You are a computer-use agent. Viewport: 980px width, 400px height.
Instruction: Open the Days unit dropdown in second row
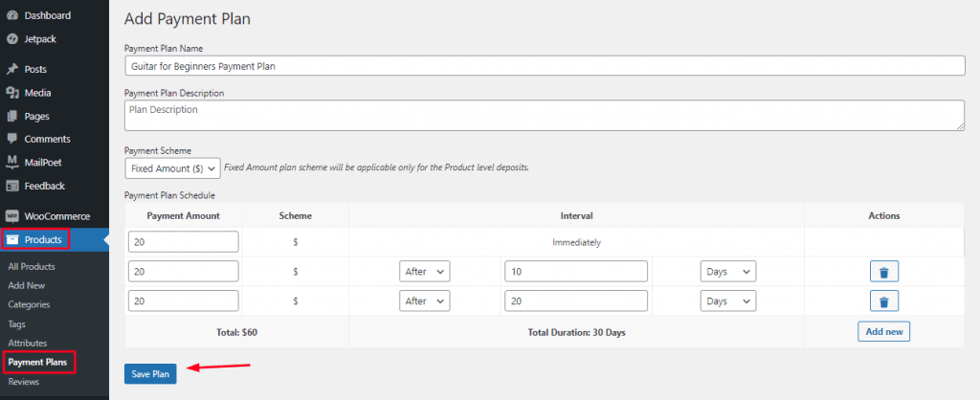[728, 272]
